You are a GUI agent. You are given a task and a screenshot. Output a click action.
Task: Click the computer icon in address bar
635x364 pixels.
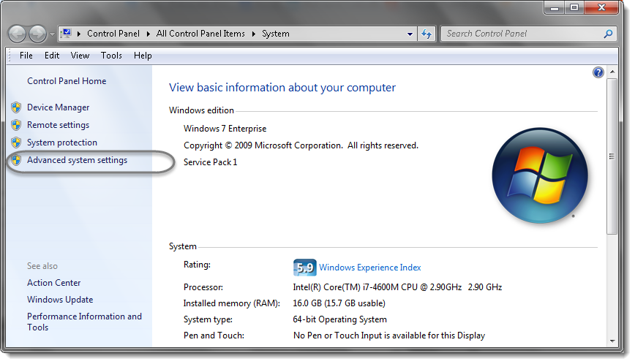click(67, 34)
